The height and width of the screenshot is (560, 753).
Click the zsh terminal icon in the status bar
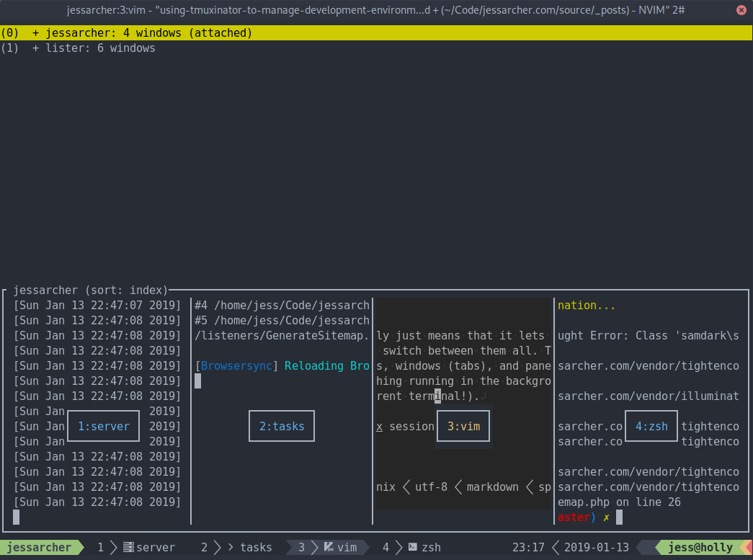coord(413,547)
